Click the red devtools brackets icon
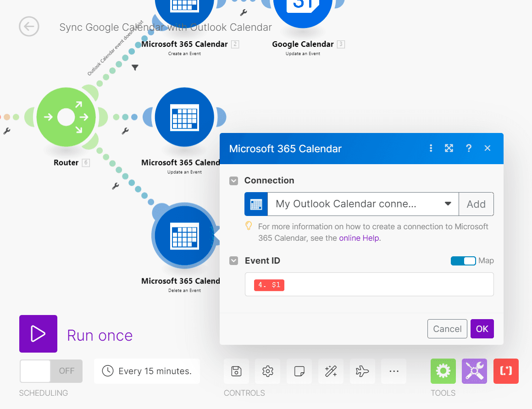Image resolution: width=532 pixels, height=409 pixels. pos(506,371)
